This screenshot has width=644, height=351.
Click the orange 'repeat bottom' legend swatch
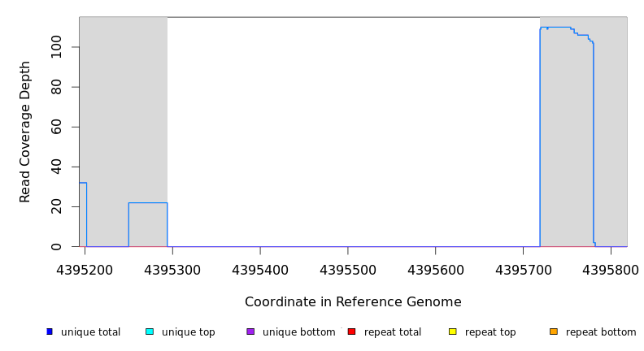pos(554,331)
